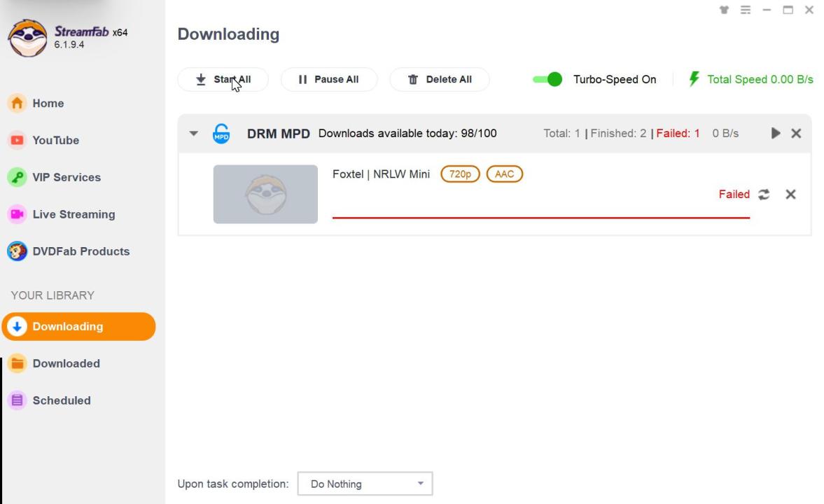824x504 pixels.
Task: Click the DRM MPD lock icon
Action: (x=221, y=134)
